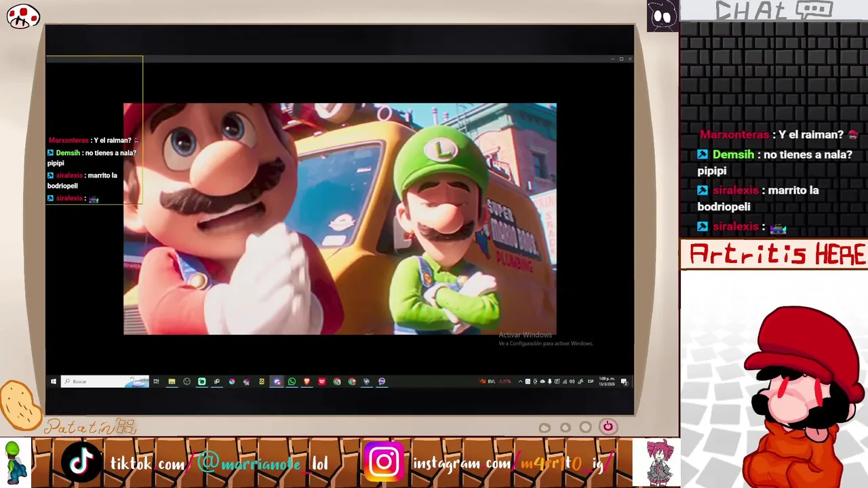Select username Marxonteras in right chat panel
The image size is (868, 488).
734,135
